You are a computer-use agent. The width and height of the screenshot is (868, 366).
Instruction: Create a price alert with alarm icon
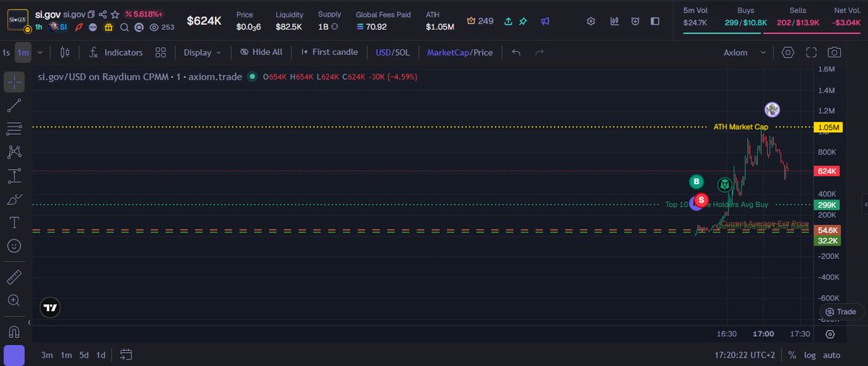coord(635,21)
